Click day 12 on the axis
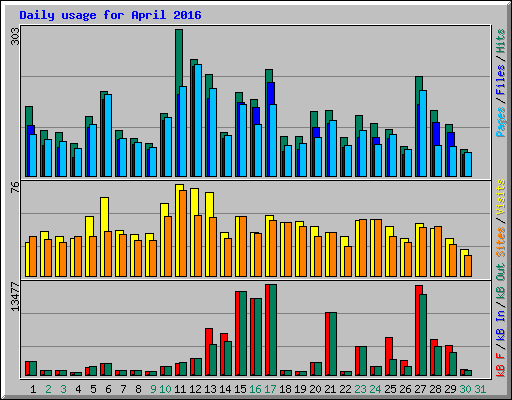The height and width of the screenshot is (400, 512). (x=195, y=389)
